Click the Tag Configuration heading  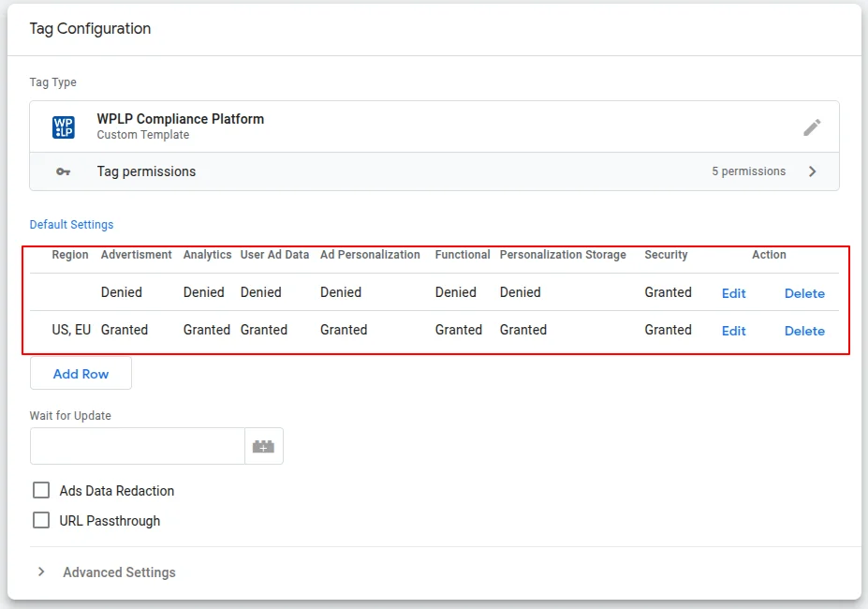(x=90, y=29)
